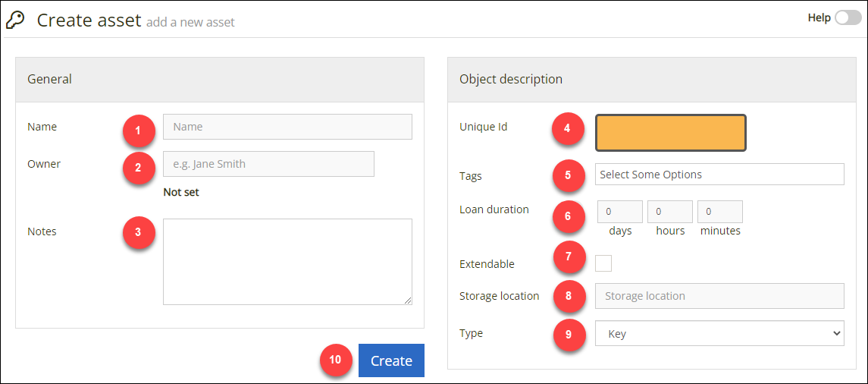868x384 pixels.
Task: Click the Notes textarea resize handle corner
Action: click(x=408, y=301)
